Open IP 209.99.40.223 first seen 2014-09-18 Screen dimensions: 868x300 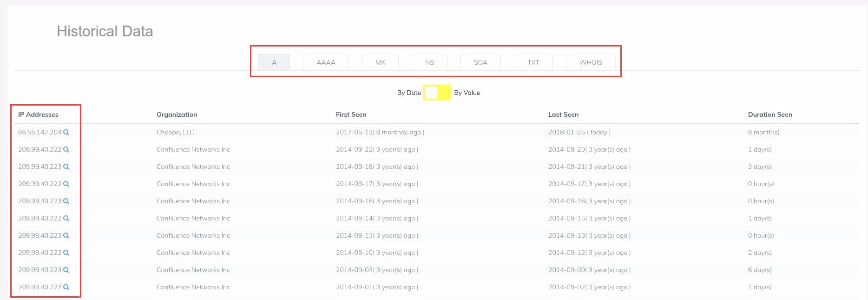click(39, 167)
